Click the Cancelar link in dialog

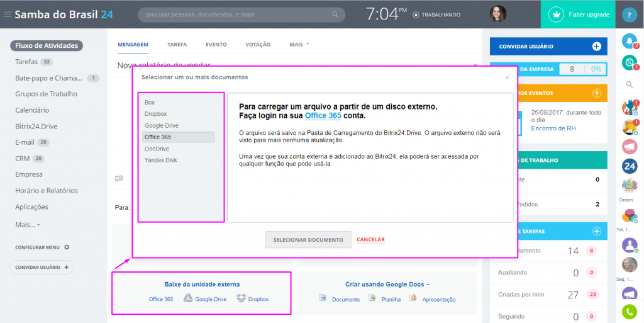[x=370, y=240]
